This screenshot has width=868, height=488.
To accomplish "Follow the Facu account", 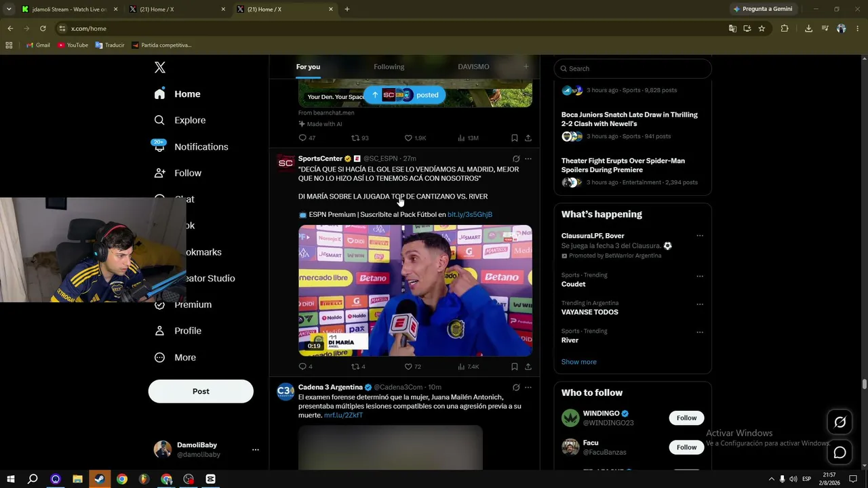I will [x=686, y=447].
